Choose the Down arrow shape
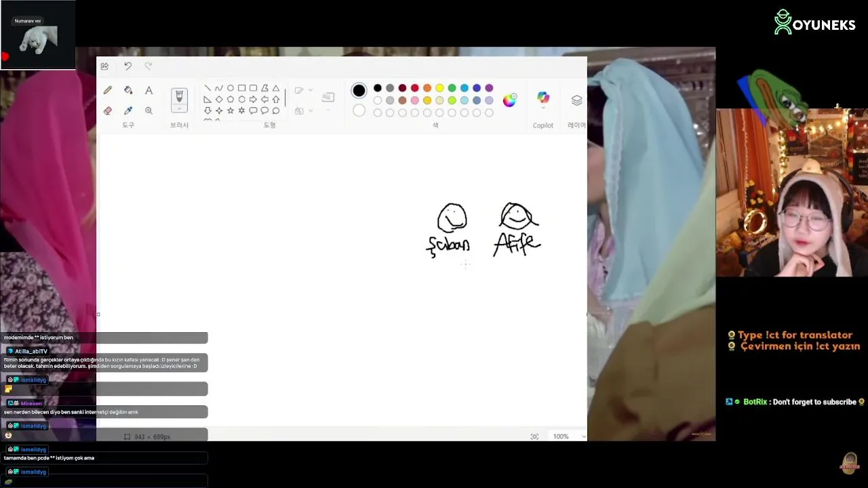The width and height of the screenshot is (868, 488). click(x=208, y=110)
